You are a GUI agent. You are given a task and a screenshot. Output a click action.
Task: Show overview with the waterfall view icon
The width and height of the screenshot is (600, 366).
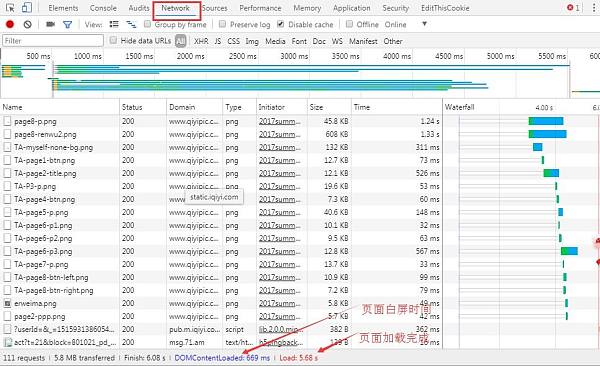tap(131, 25)
